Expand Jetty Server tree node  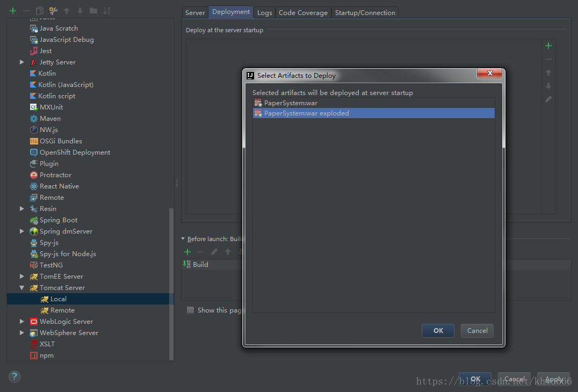coord(21,62)
